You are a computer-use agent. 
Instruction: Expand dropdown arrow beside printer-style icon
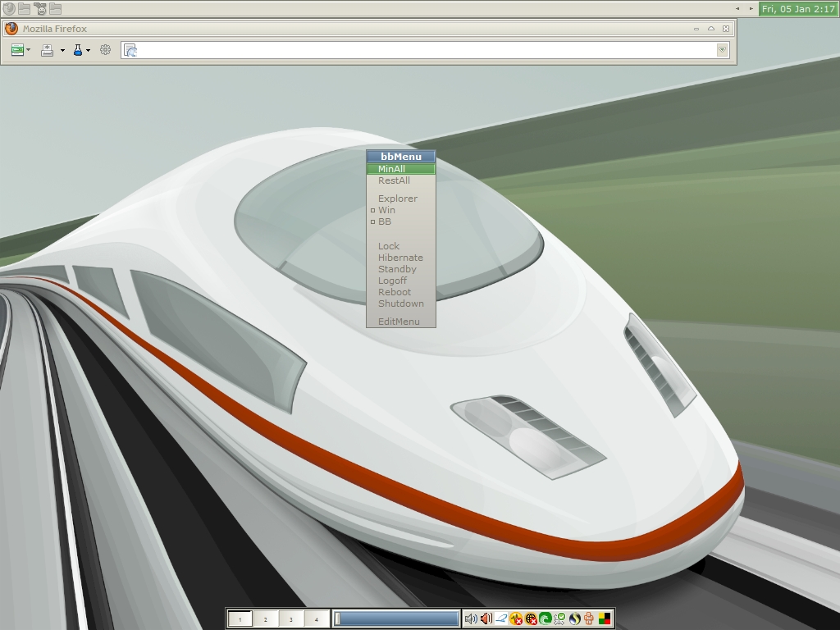[62, 50]
